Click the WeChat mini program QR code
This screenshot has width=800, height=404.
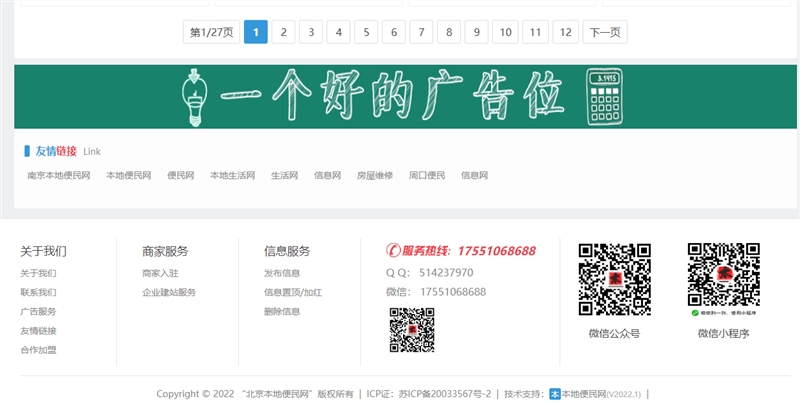coord(723,275)
